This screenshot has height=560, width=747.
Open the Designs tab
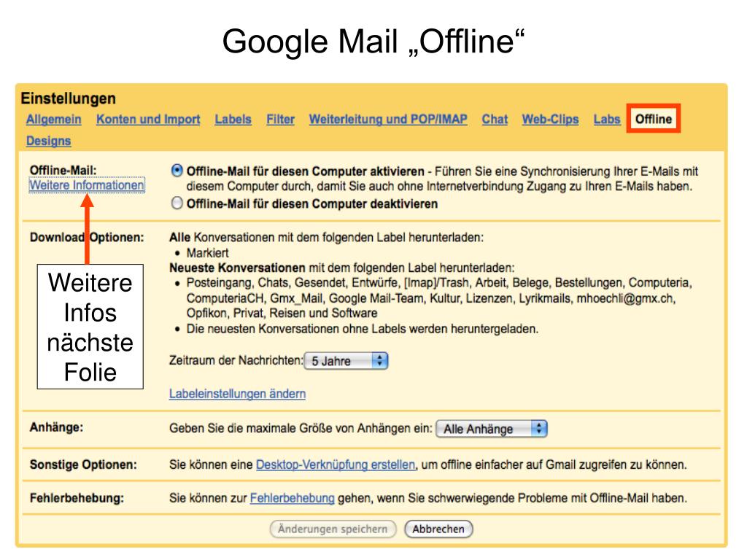tap(49, 141)
